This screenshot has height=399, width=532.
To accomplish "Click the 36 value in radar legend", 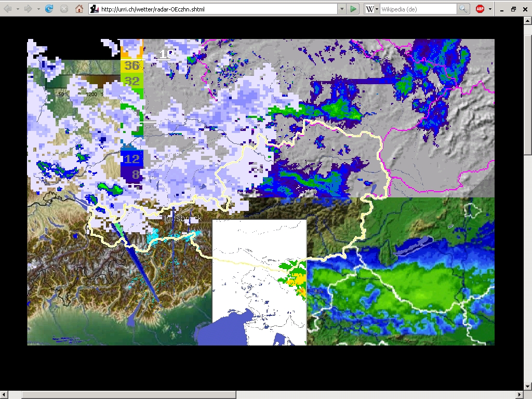I will [x=131, y=65].
